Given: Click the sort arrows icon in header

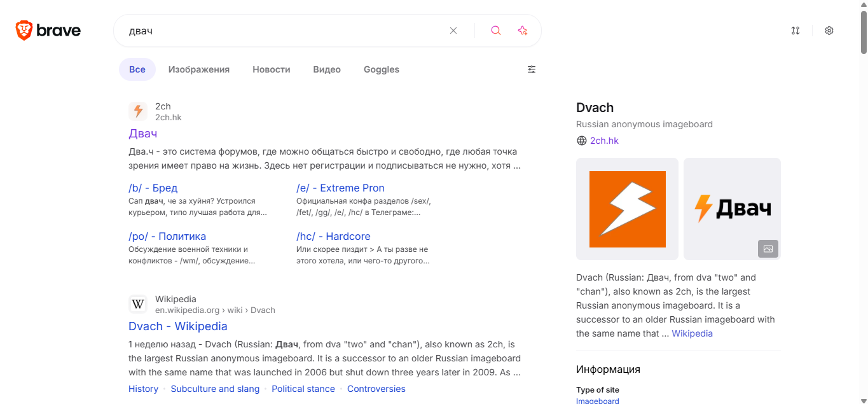Looking at the screenshot, I should point(796,31).
